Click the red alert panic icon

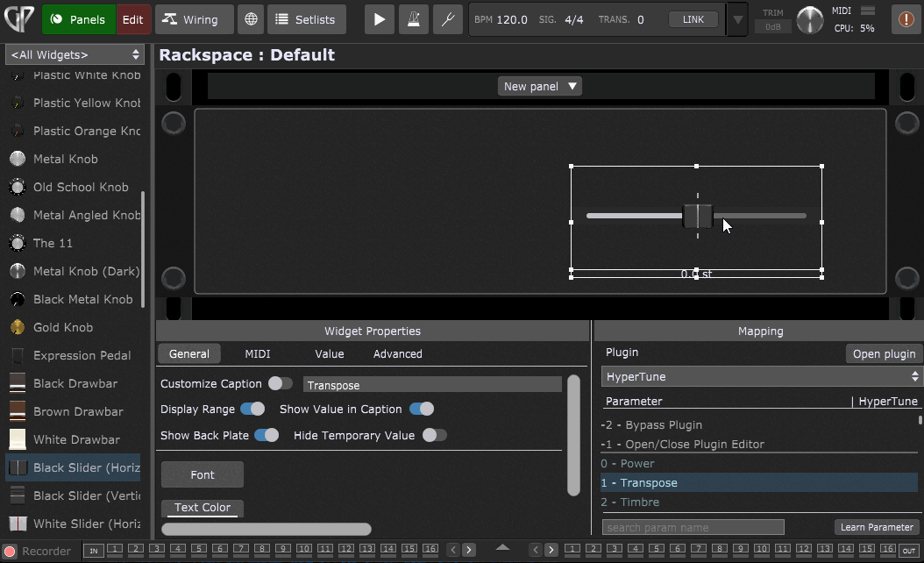tap(906, 19)
